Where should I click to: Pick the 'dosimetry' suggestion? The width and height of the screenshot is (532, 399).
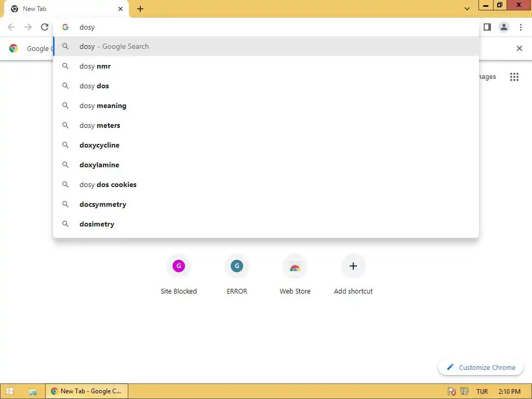(266, 224)
